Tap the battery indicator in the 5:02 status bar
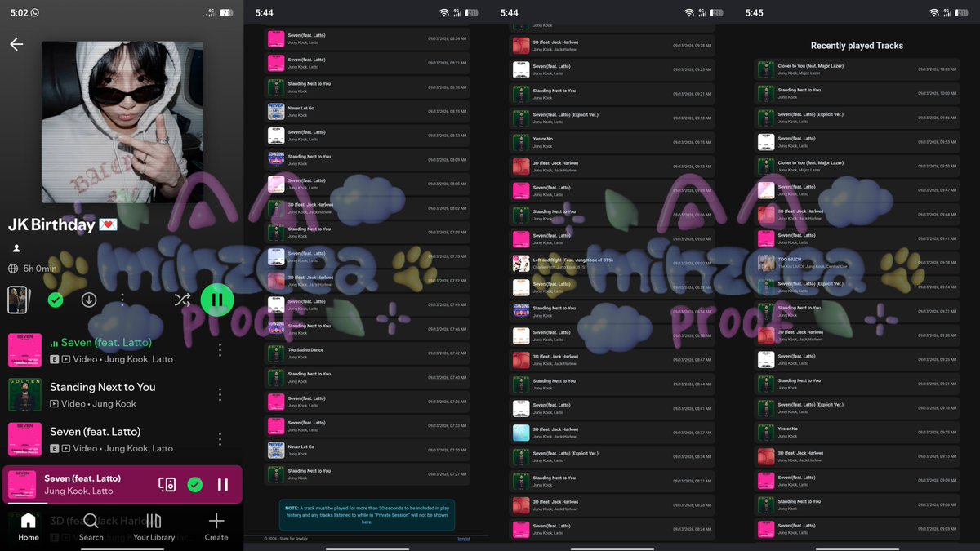Image resolution: width=980 pixels, height=551 pixels. [x=226, y=13]
